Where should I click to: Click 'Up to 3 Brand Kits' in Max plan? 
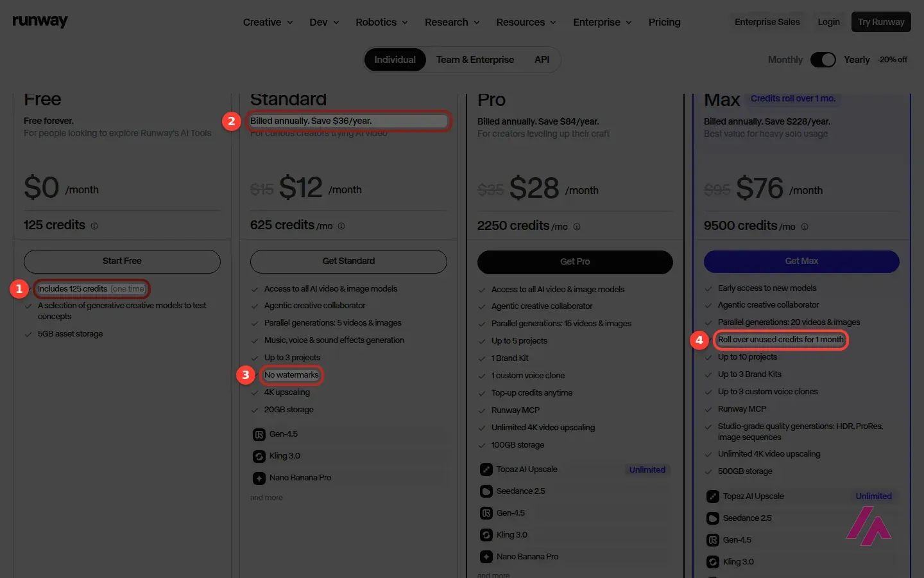[749, 374]
